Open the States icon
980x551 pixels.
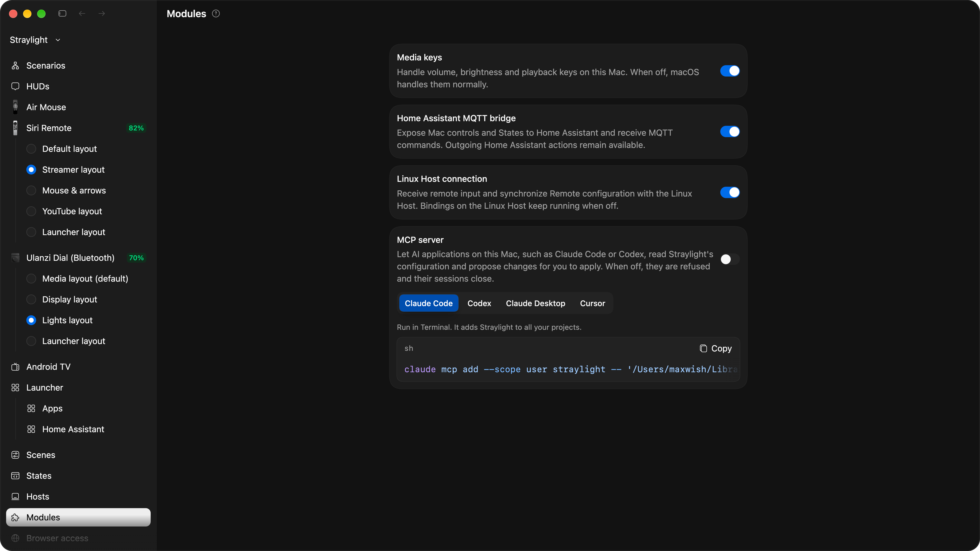[15, 476]
